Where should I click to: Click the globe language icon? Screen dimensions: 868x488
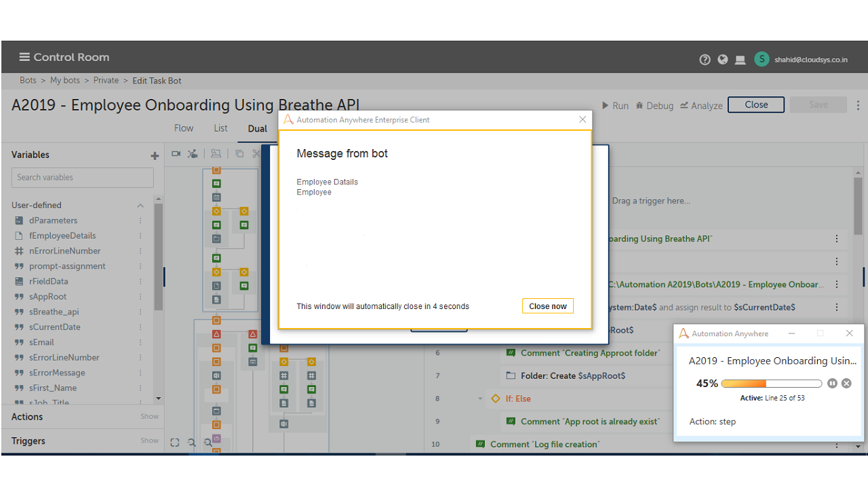723,60
